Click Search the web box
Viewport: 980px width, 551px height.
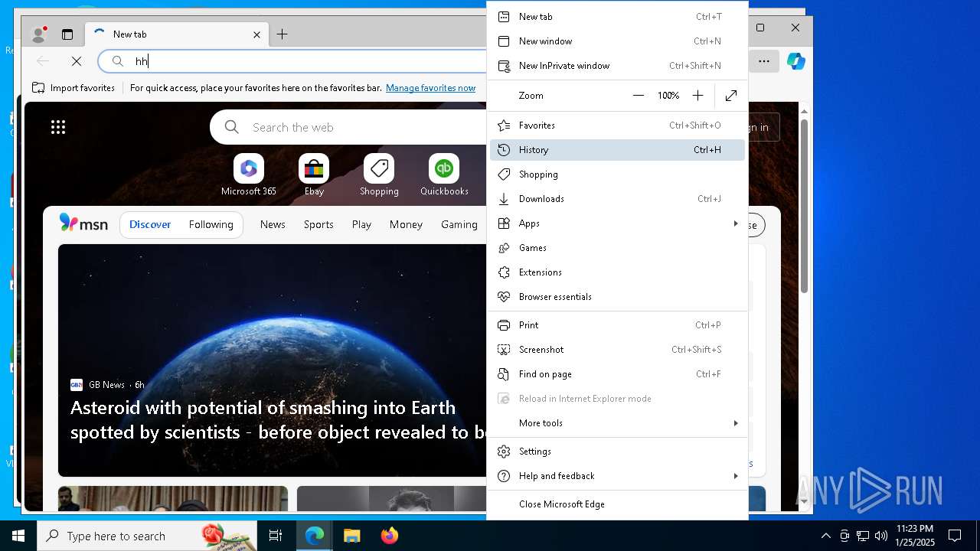pos(348,128)
